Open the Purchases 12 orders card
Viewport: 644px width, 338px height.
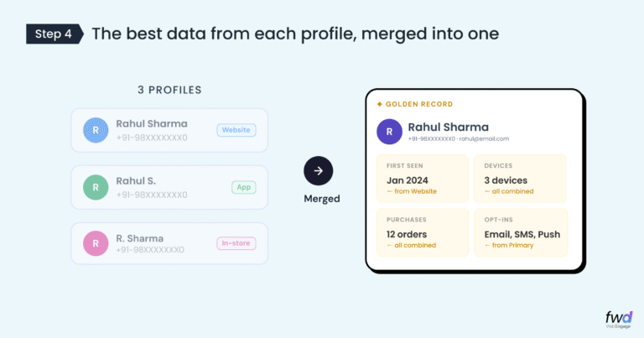click(x=423, y=232)
